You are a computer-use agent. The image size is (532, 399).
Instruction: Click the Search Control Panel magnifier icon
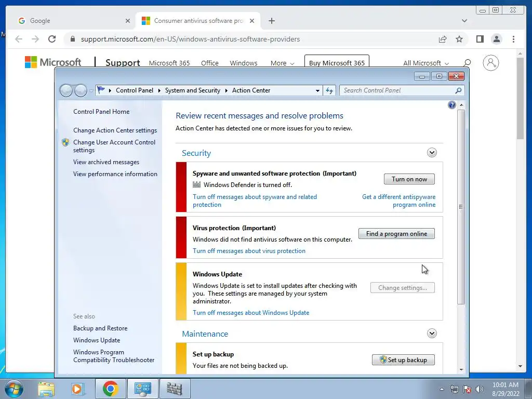(458, 90)
